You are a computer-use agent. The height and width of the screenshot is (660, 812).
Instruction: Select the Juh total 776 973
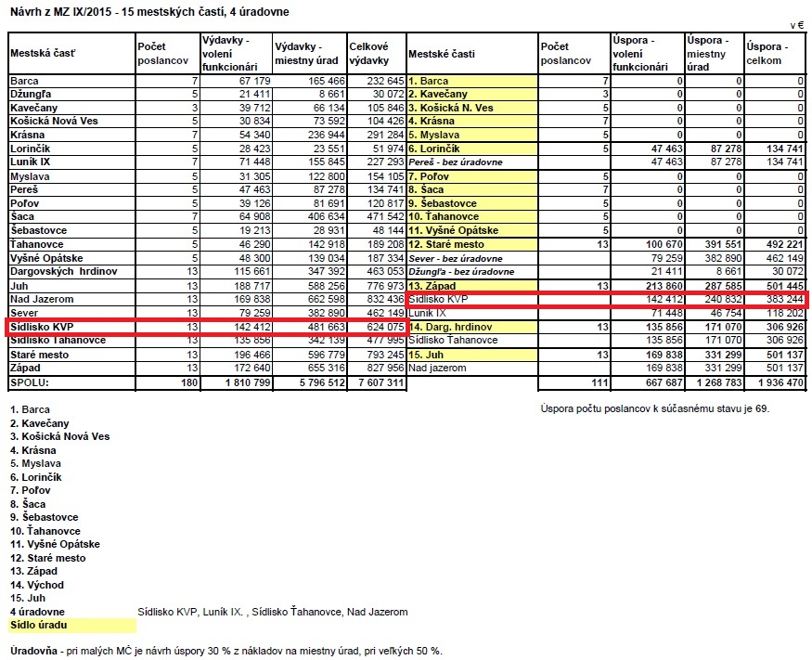tap(385, 286)
